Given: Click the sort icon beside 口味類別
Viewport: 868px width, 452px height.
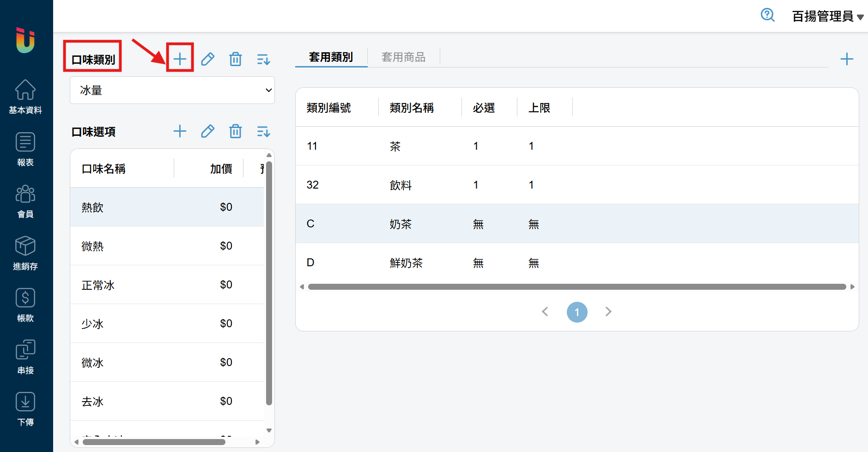Looking at the screenshot, I should pos(263,59).
